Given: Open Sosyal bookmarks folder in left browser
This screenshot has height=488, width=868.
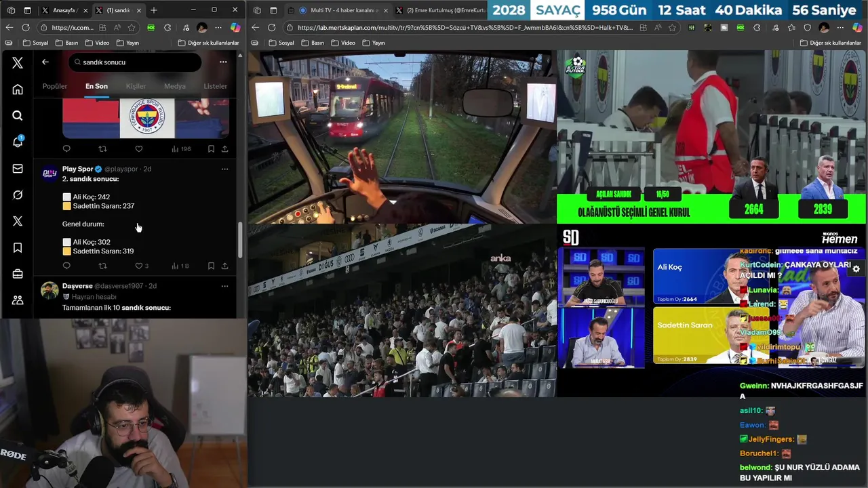Looking at the screenshot, I should (35, 43).
